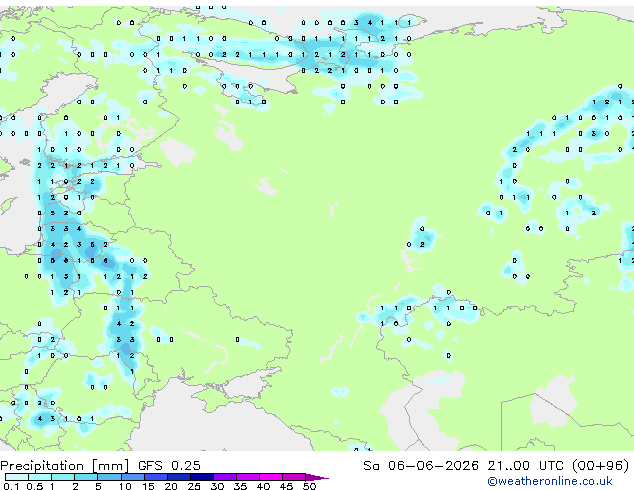Click the legend scale label '35'
634x490 pixels.
tap(240, 486)
